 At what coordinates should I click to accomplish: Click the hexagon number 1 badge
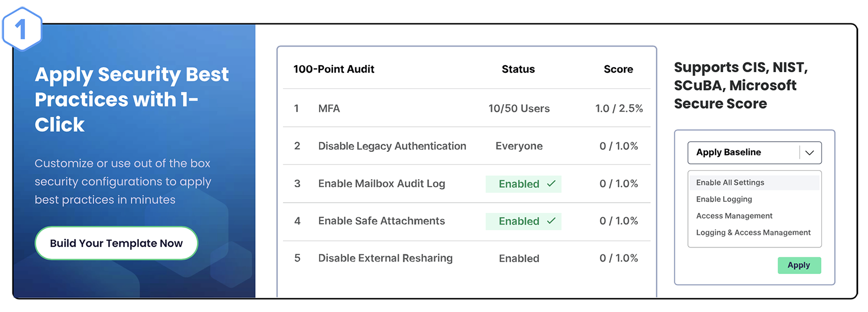coord(22,29)
